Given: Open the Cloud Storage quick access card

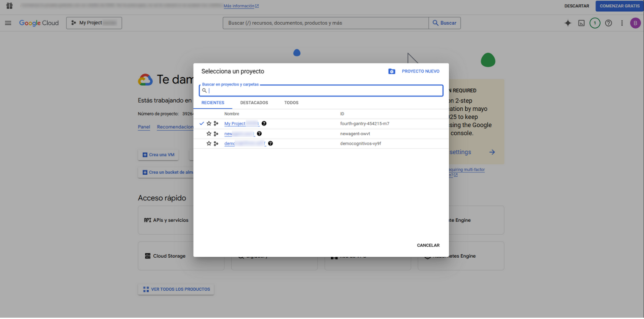Looking at the screenshot, I should [x=181, y=256].
